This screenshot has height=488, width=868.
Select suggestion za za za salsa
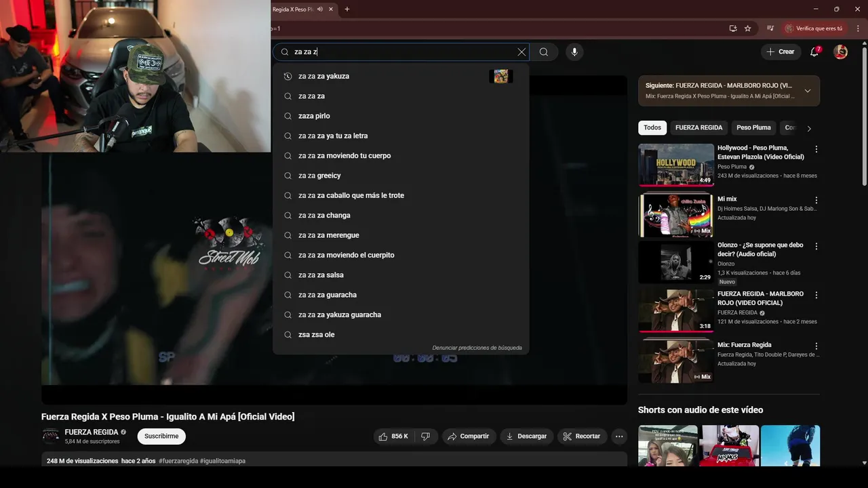pos(401,275)
